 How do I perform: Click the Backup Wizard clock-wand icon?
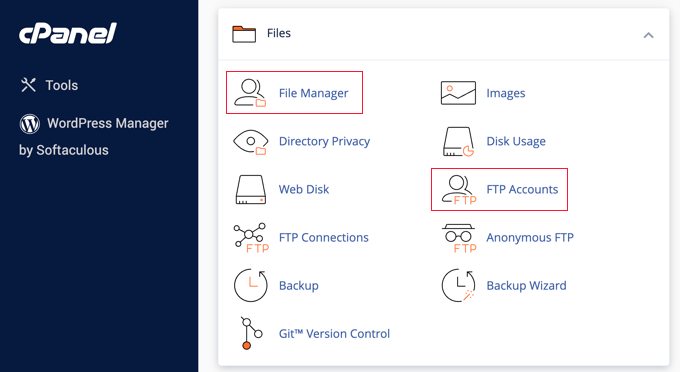(x=458, y=285)
